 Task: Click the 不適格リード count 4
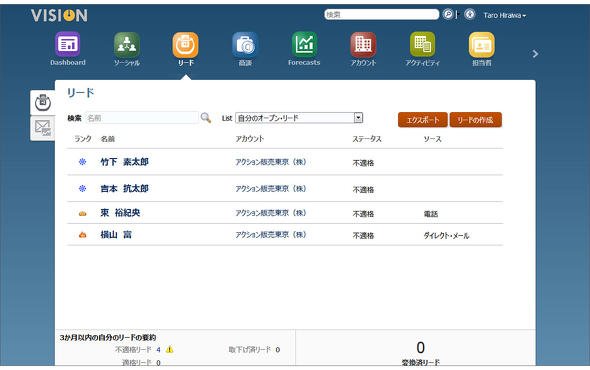point(158,350)
